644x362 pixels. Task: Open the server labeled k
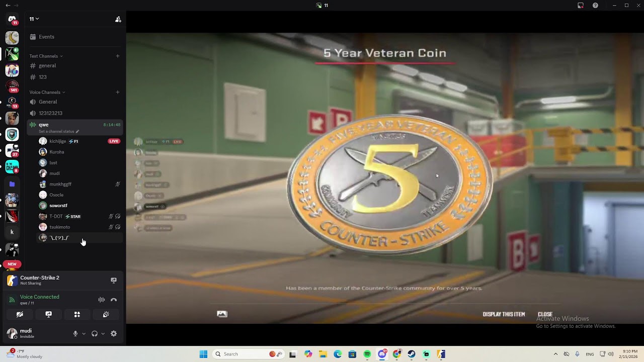12,232
